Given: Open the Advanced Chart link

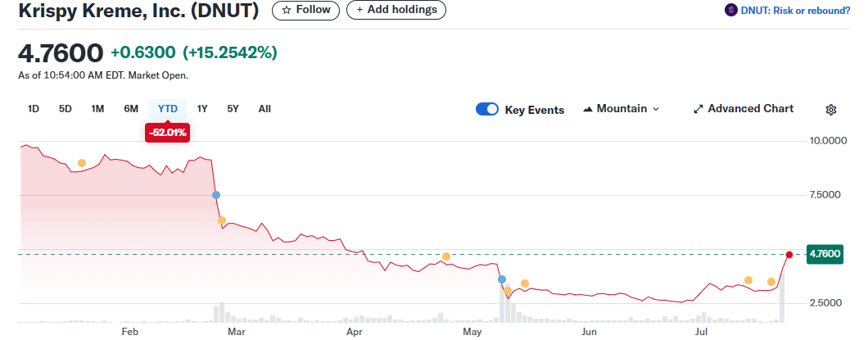Looking at the screenshot, I should [744, 108].
